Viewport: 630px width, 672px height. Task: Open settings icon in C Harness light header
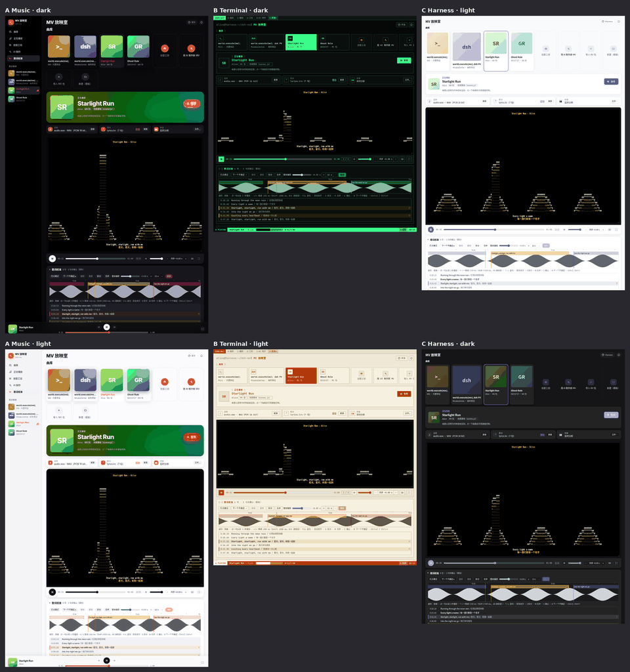618,22
